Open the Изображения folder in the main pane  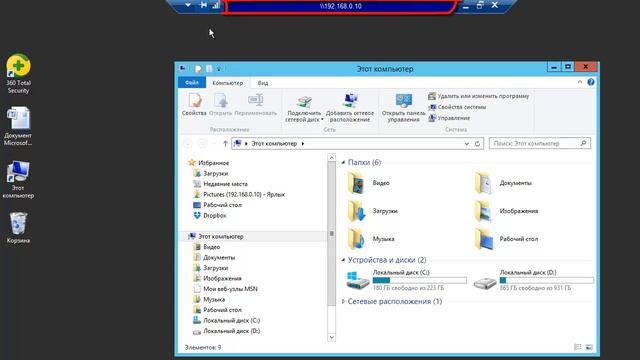(506, 211)
